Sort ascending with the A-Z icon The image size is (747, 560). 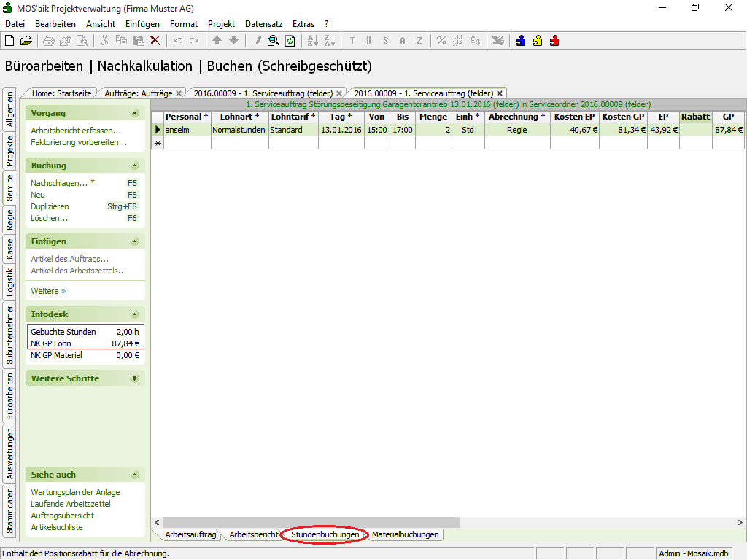click(311, 41)
